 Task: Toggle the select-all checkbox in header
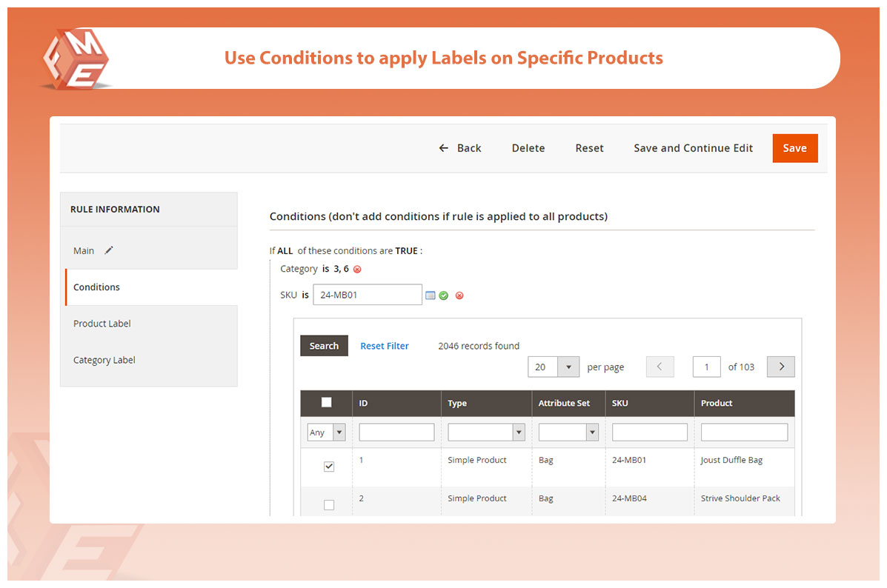click(326, 403)
